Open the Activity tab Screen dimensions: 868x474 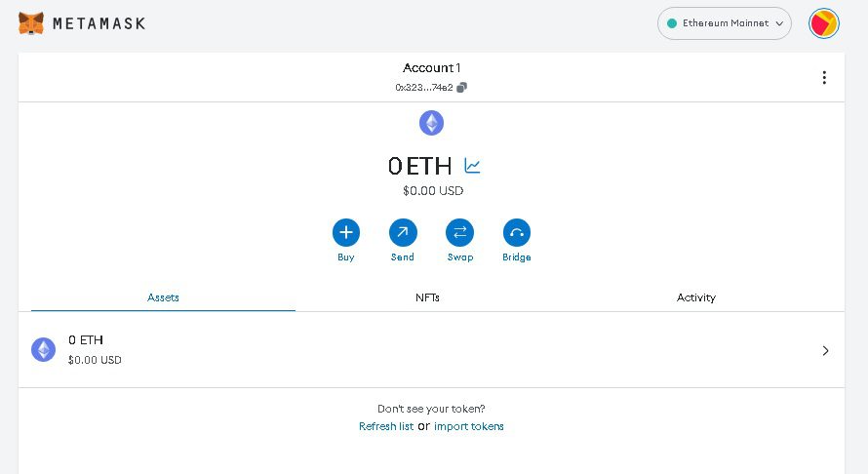point(696,297)
